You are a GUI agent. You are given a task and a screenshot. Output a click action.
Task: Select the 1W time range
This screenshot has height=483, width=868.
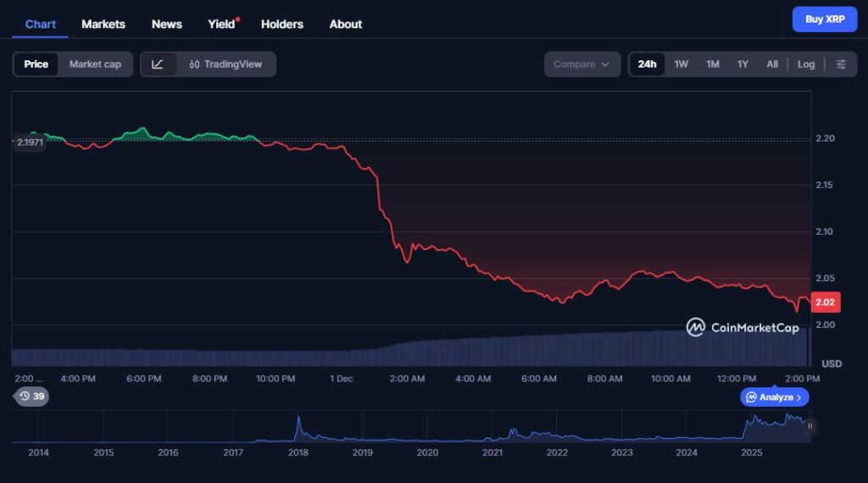[x=681, y=64]
